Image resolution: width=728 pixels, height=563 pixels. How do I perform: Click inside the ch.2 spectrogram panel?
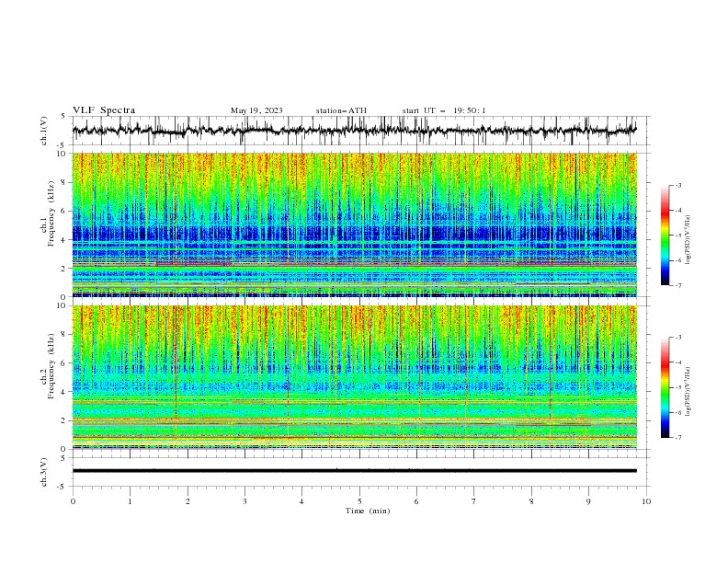[355, 377]
